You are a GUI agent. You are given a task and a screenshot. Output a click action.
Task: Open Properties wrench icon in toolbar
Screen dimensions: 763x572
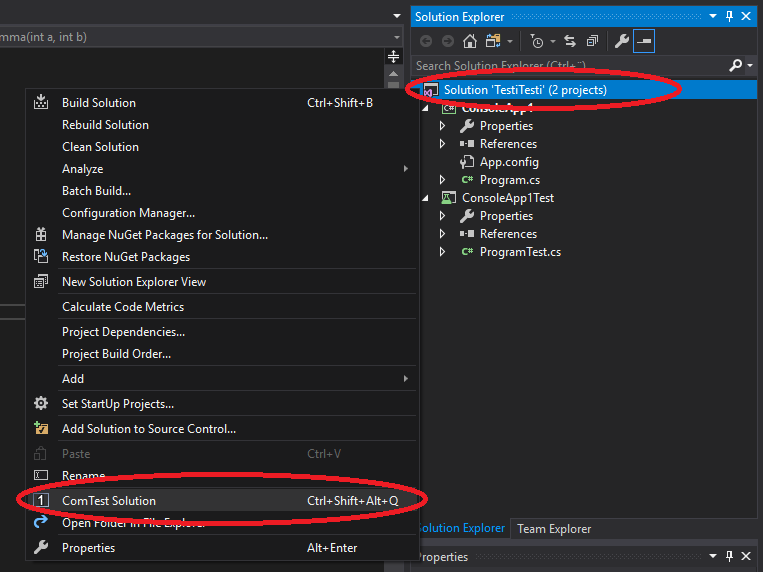(621, 41)
